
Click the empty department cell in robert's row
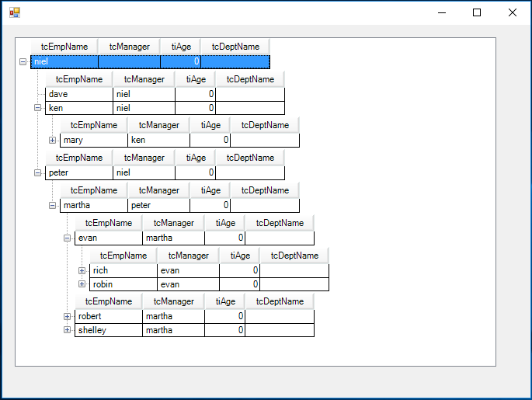280,316
